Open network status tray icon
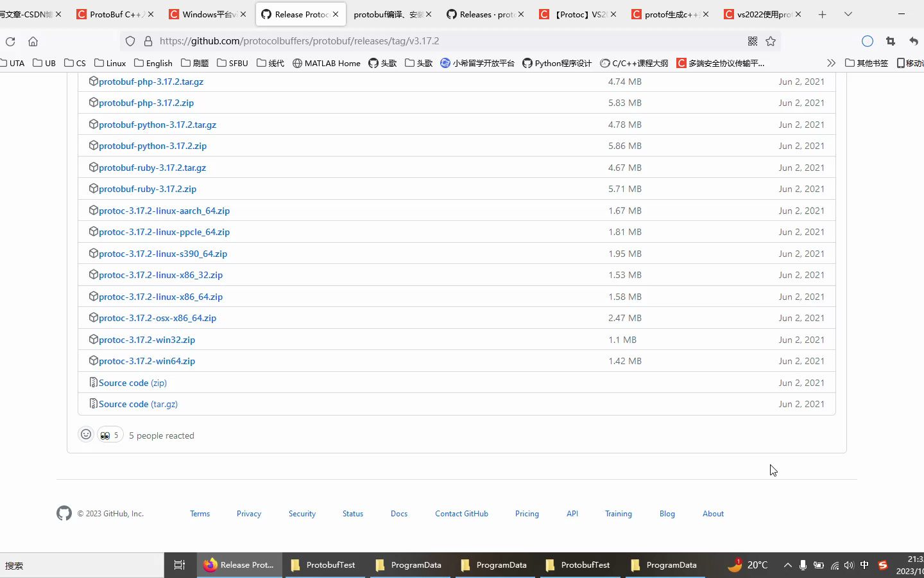Viewport: 924px width, 578px height. (x=834, y=565)
